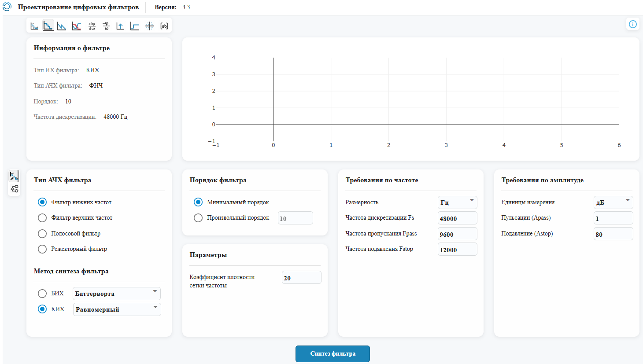Viewport: 643px width, 364px height.
Task: Click the Синтез фильтра button
Action: 333,354
